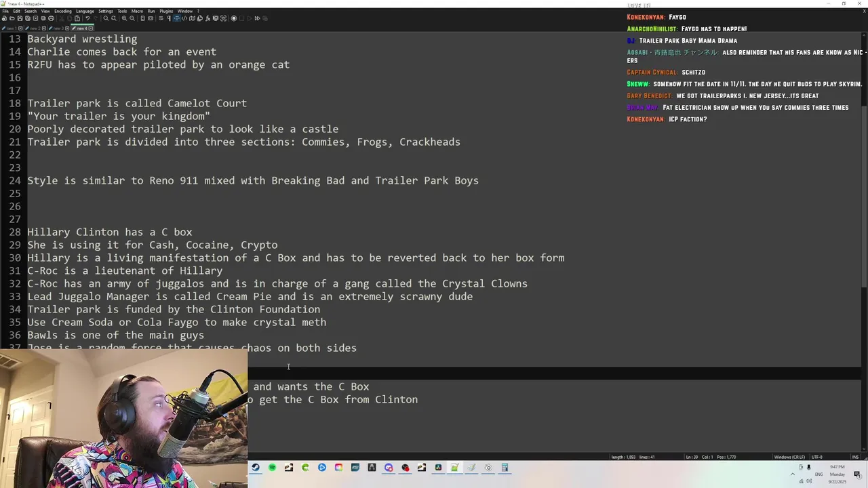Click the Print toolbar icon
The image size is (868, 488).
(51, 18)
